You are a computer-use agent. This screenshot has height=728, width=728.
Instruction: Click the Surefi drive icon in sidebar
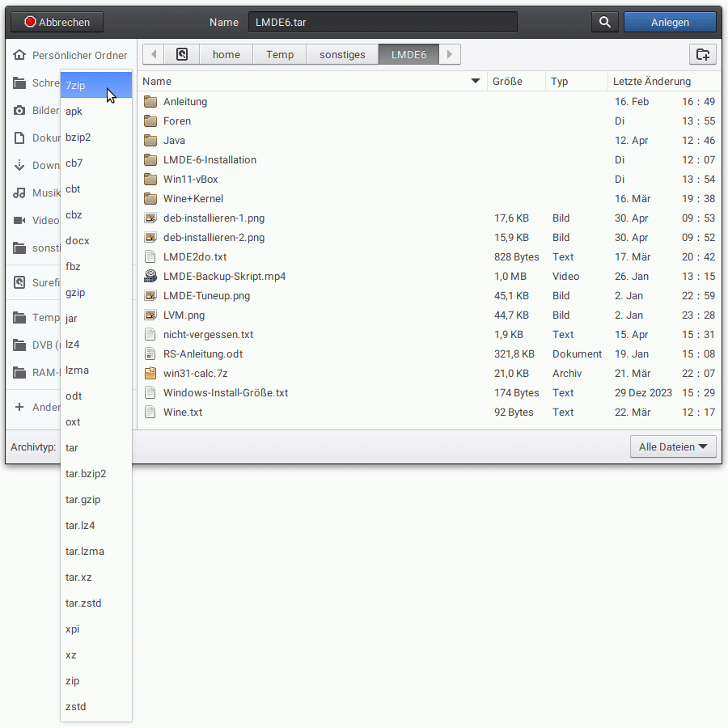pos(19,282)
